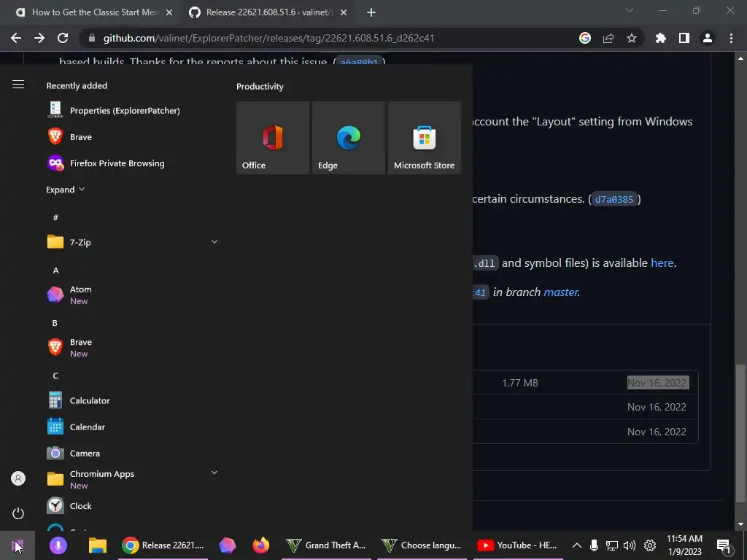Viewport: 747px width, 560px height.
Task: Open the purple microphone app on taskbar
Action: click(58, 545)
